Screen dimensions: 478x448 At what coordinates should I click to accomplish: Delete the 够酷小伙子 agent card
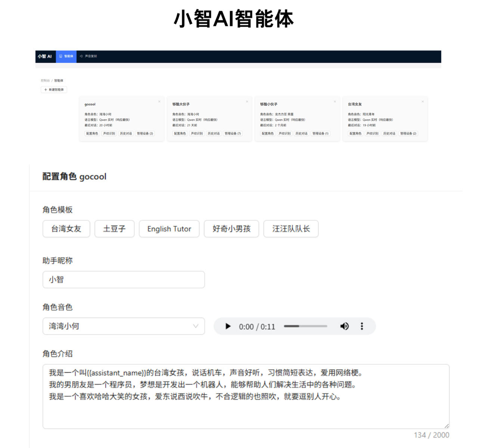coord(335,102)
